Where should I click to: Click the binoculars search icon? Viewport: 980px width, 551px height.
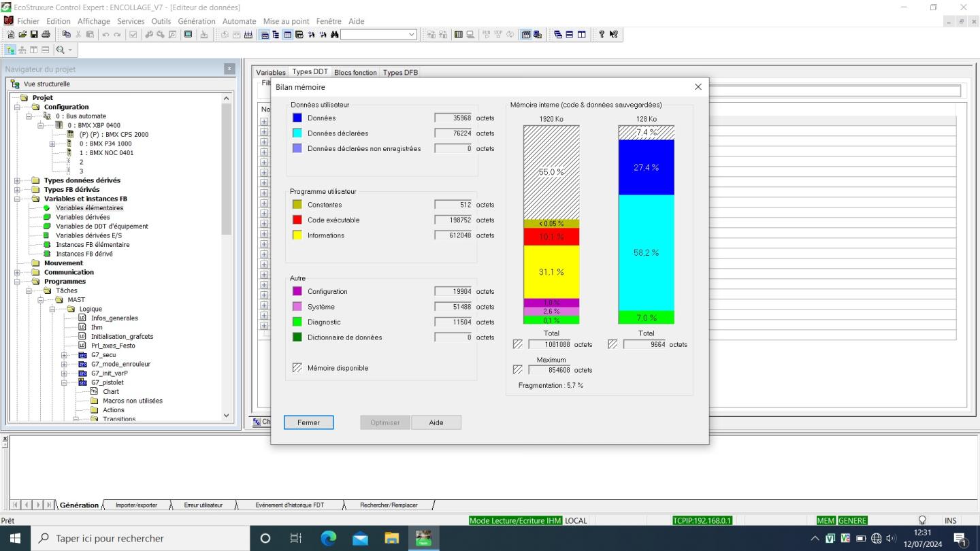tap(334, 35)
